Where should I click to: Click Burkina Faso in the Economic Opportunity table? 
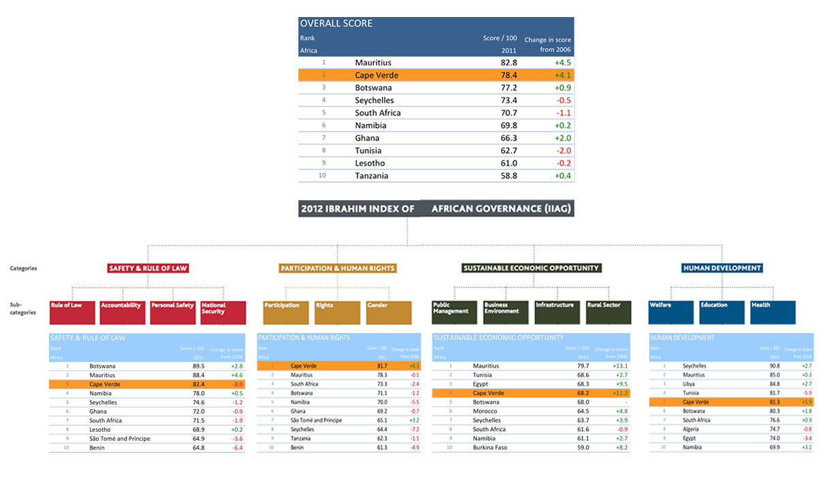coord(489,448)
